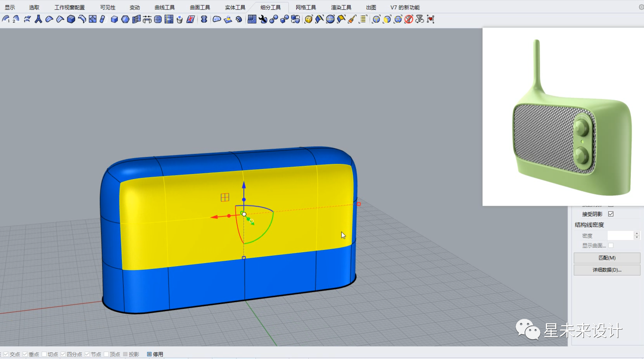
Task: Select the SubD box primitive icon
Action: tap(71, 19)
